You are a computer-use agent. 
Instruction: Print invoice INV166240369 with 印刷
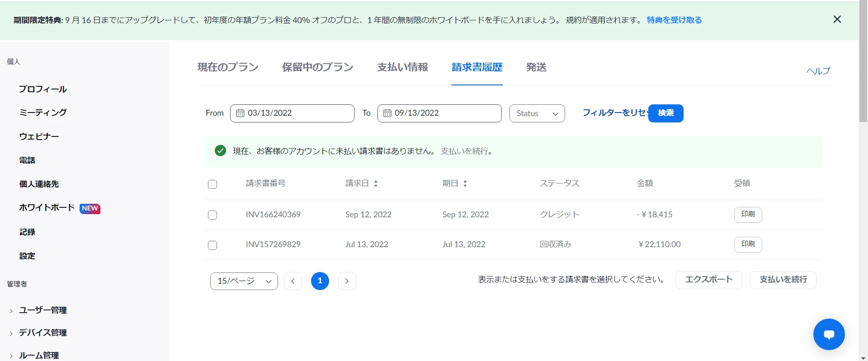pos(748,215)
